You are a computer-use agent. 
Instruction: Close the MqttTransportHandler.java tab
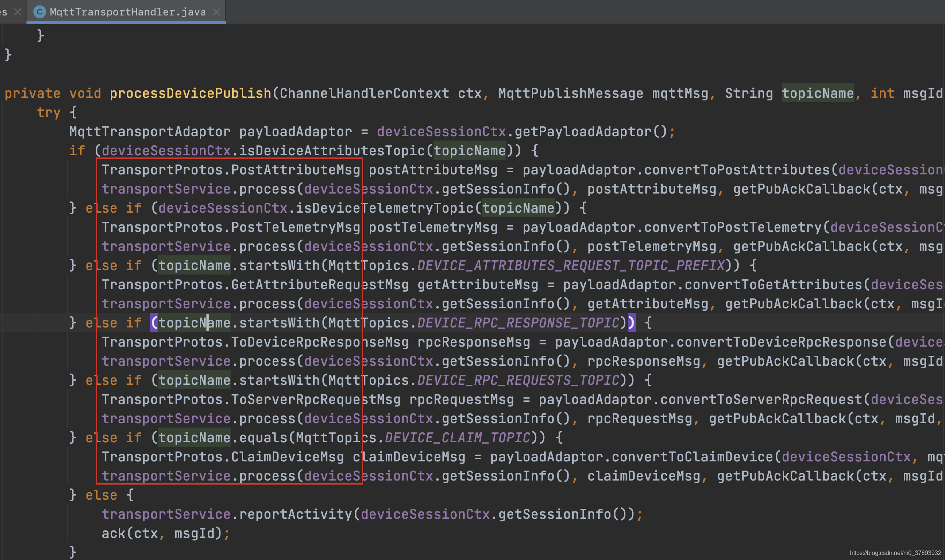(x=216, y=12)
